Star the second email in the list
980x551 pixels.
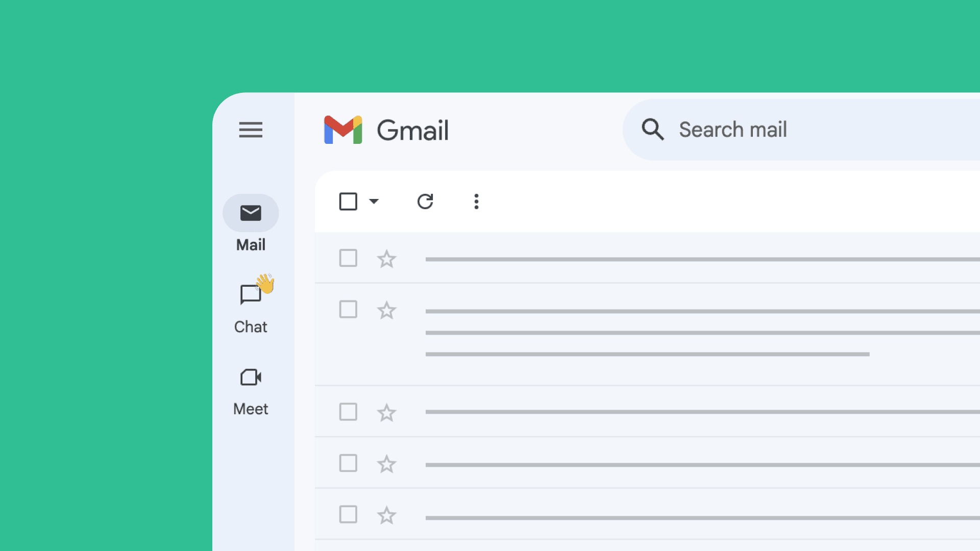point(386,310)
